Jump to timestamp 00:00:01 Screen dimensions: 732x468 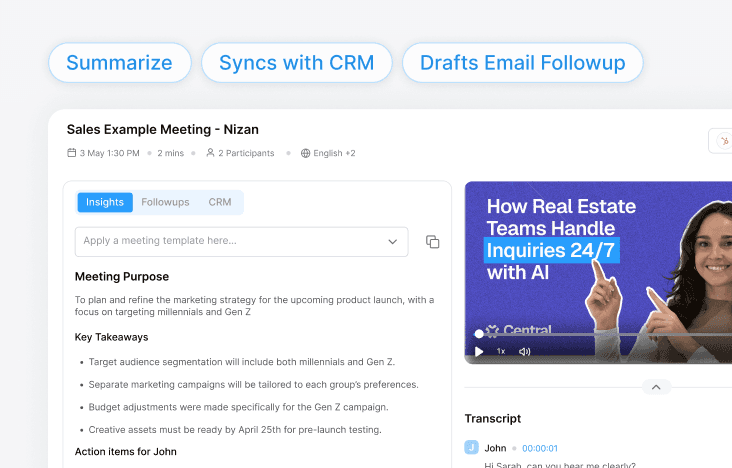[x=540, y=448]
